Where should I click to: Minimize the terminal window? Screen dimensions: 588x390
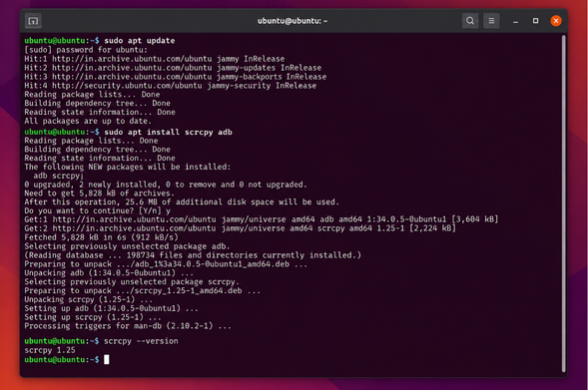tap(516, 21)
